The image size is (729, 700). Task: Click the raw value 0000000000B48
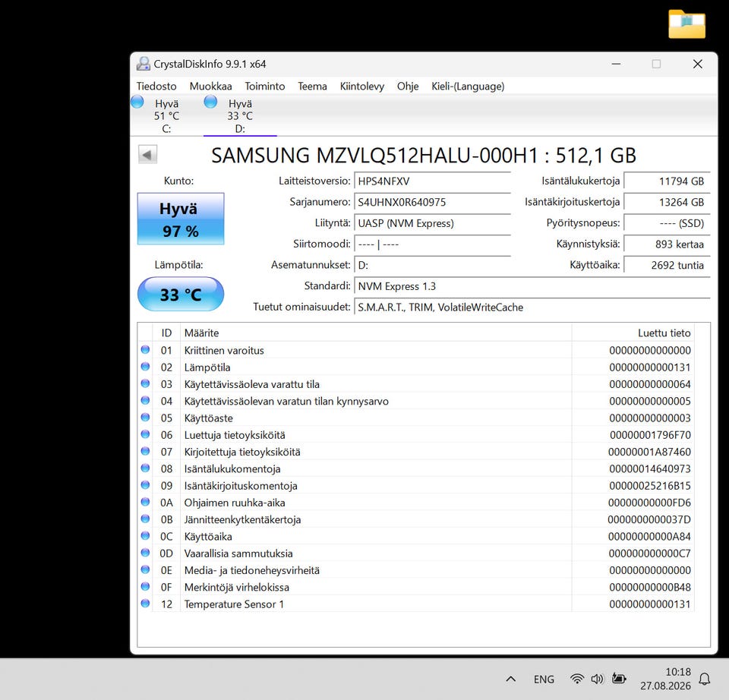[650, 588]
